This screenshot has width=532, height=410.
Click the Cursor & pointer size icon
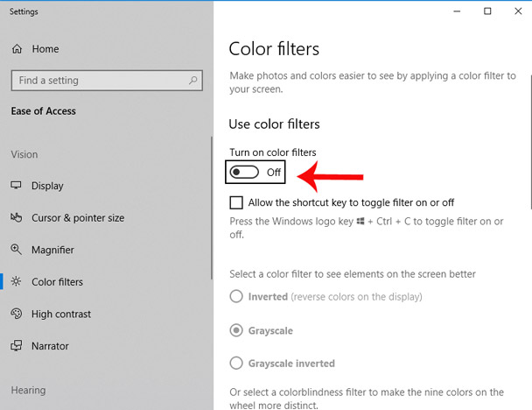[17, 217]
